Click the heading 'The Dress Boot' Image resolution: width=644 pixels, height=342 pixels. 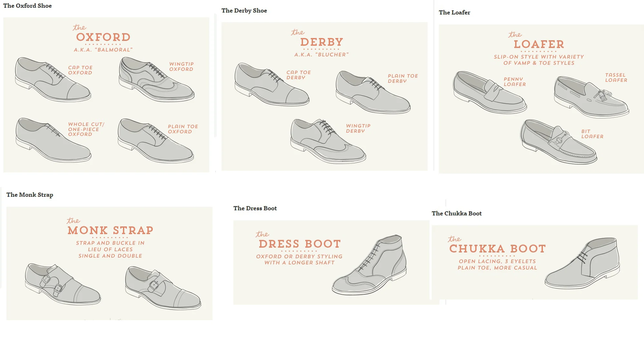[x=255, y=208]
